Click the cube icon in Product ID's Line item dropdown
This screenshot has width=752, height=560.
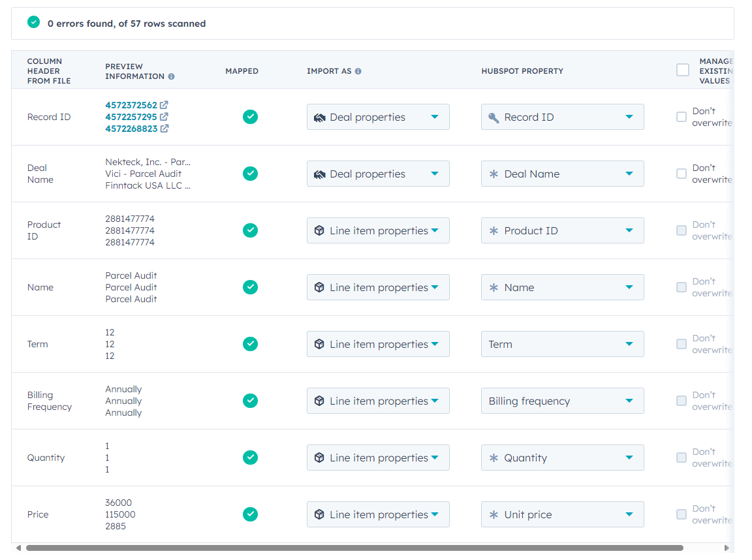319,230
